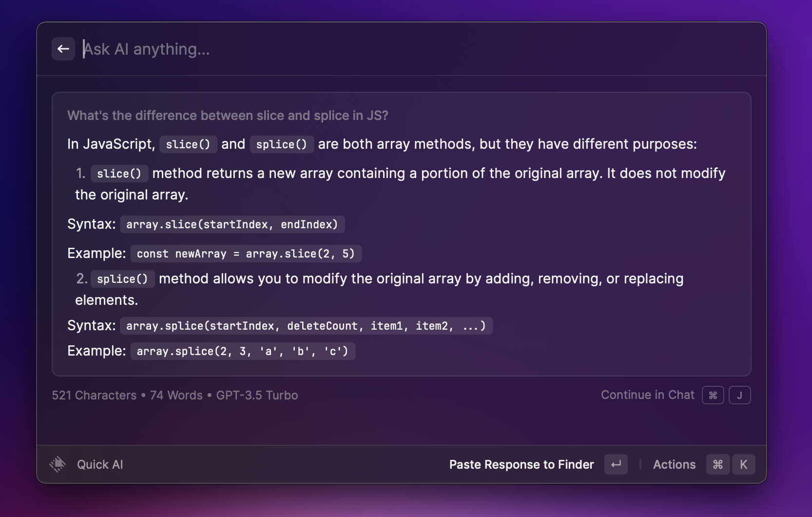Click the Quick AI icon in footer

coord(58,464)
